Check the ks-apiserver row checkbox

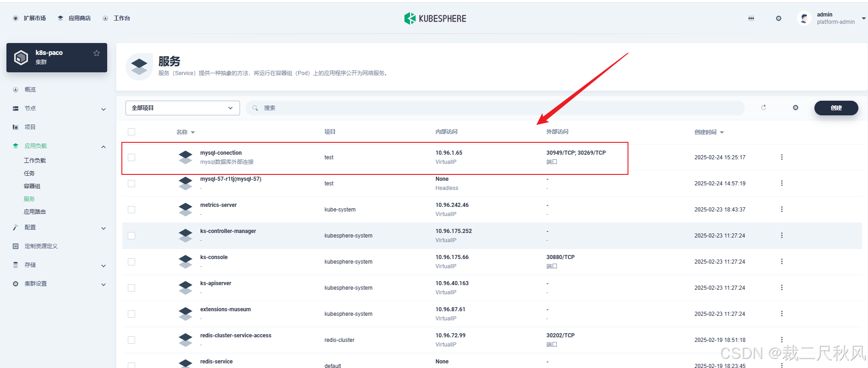point(131,288)
